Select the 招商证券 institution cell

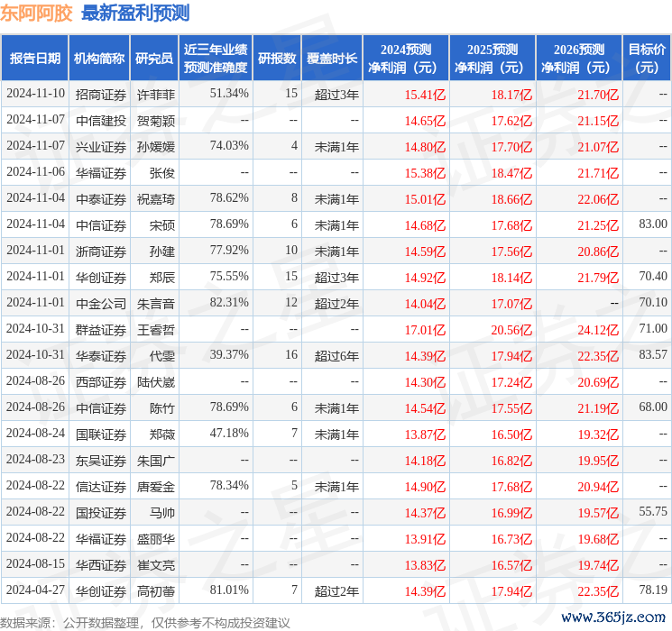(x=101, y=95)
